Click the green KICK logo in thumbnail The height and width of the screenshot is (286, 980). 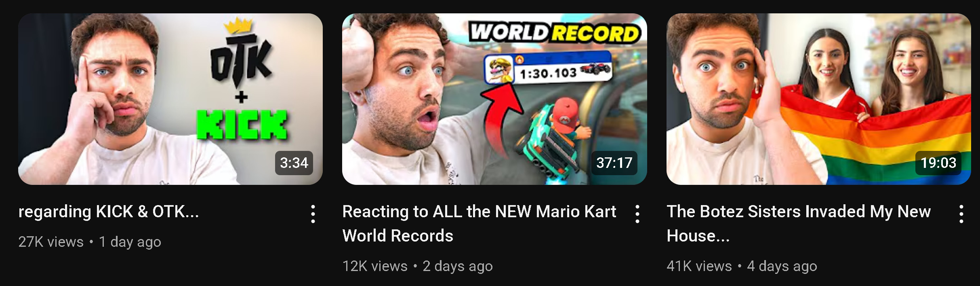242,125
